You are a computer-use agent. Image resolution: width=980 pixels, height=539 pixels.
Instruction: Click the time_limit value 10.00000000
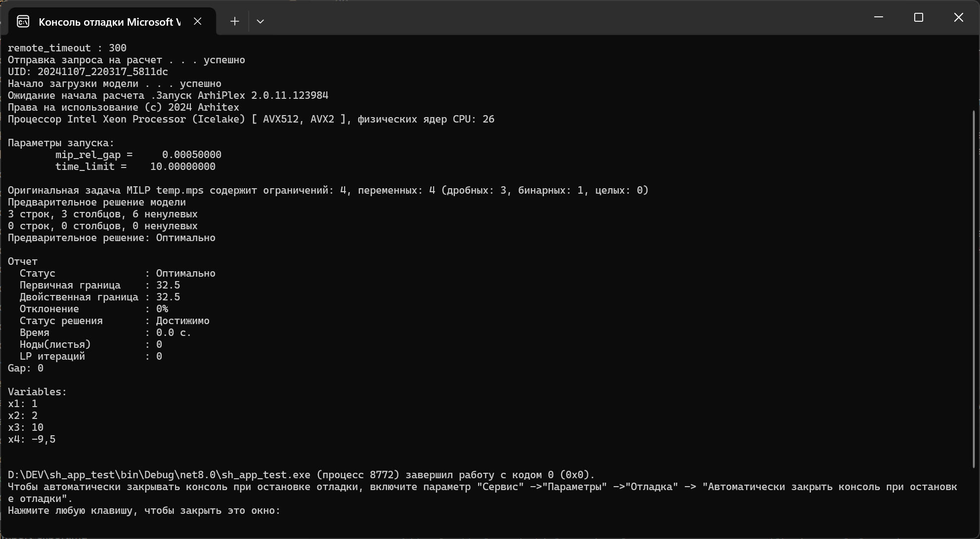[183, 166]
